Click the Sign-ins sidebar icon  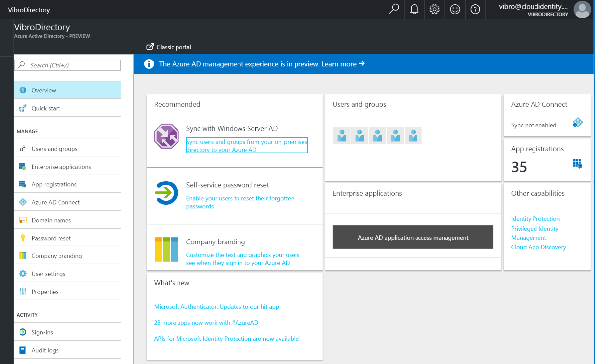pos(22,332)
